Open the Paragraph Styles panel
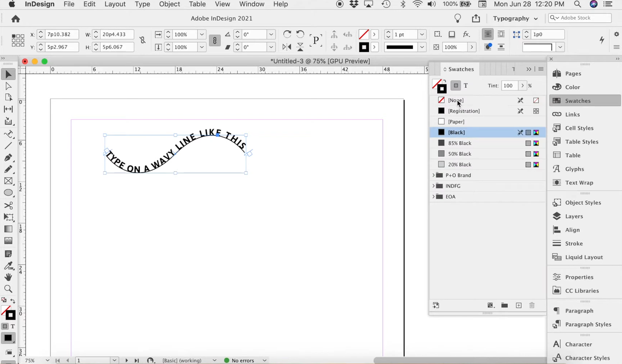 pos(587,324)
